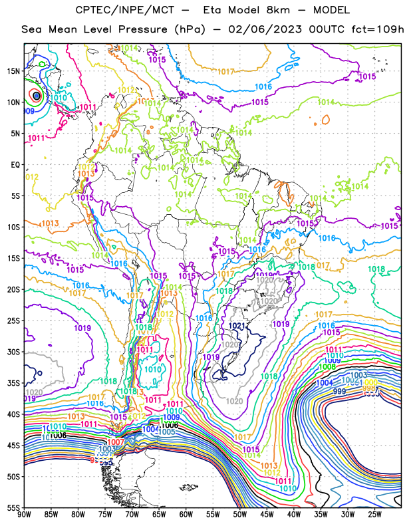411x532 pixels.
Task: Click the red 1007 label near Patagonia
Action: [x=116, y=442]
